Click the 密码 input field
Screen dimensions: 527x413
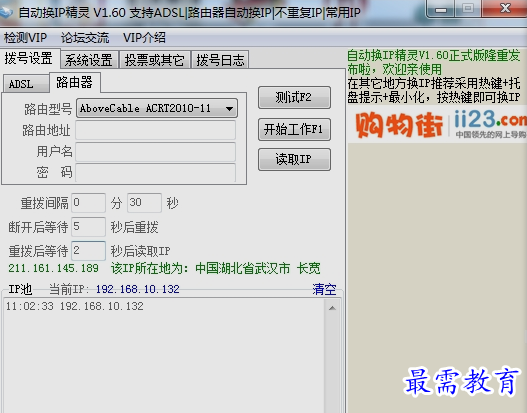point(155,173)
